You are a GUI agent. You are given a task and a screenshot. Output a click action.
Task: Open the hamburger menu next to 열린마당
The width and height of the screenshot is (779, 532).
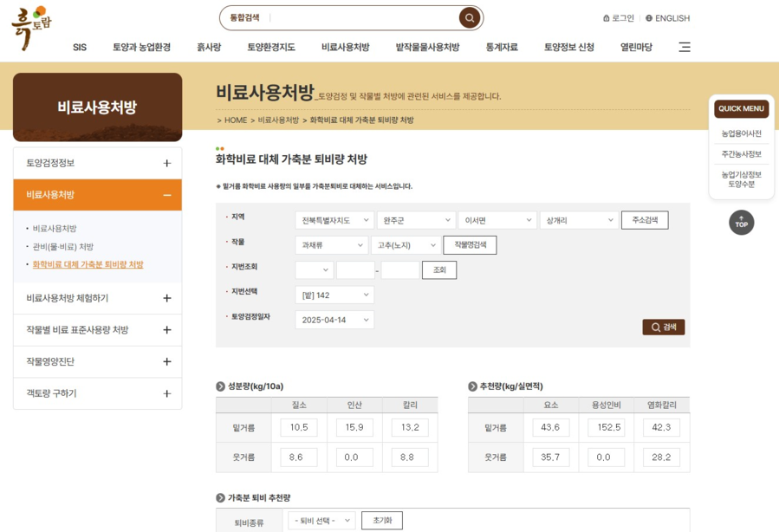point(684,48)
